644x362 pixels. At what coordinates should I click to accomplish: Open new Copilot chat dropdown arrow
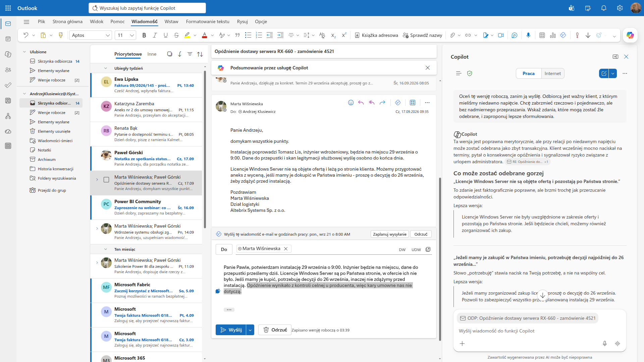point(613,73)
